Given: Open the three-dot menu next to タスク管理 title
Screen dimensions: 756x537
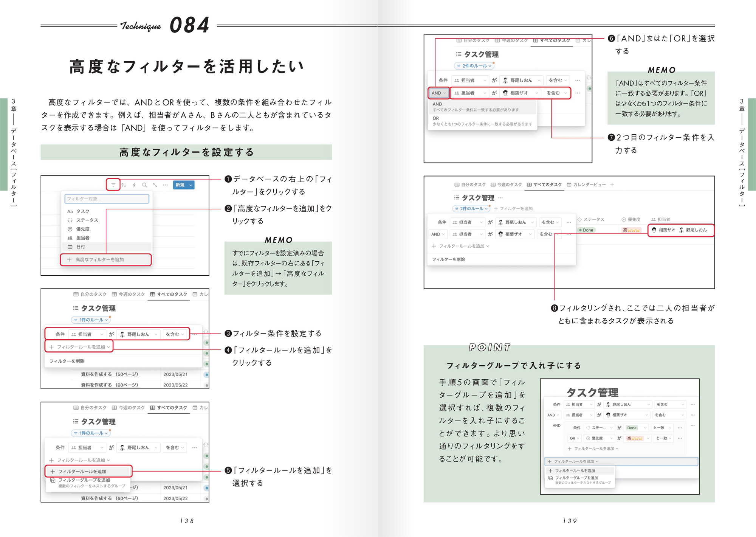Looking at the screenshot, I should tap(500, 198).
